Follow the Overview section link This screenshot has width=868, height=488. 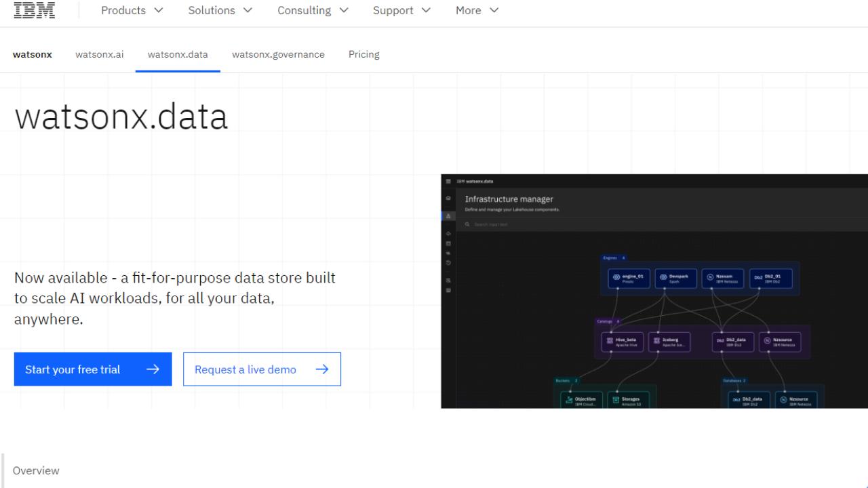point(36,470)
